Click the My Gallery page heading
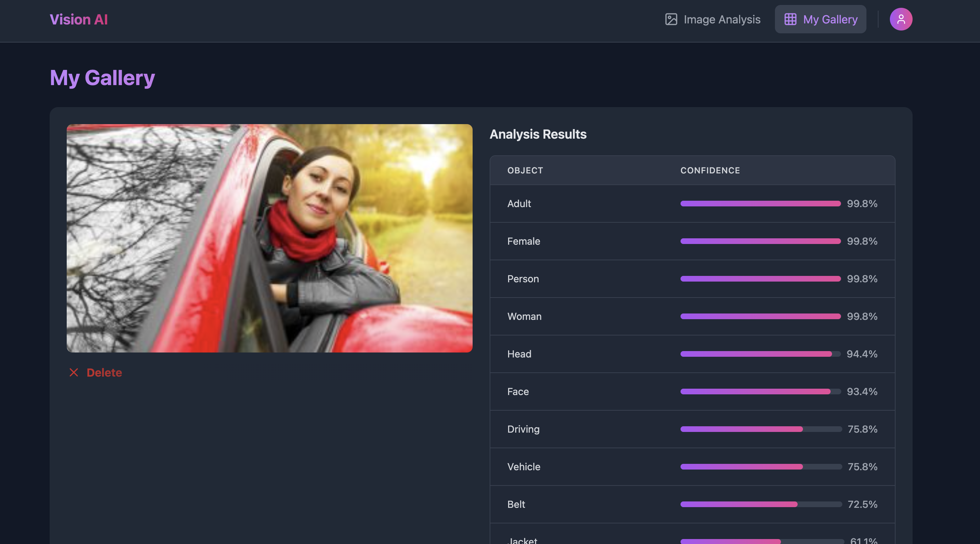The width and height of the screenshot is (980, 544). tap(102, 78)
